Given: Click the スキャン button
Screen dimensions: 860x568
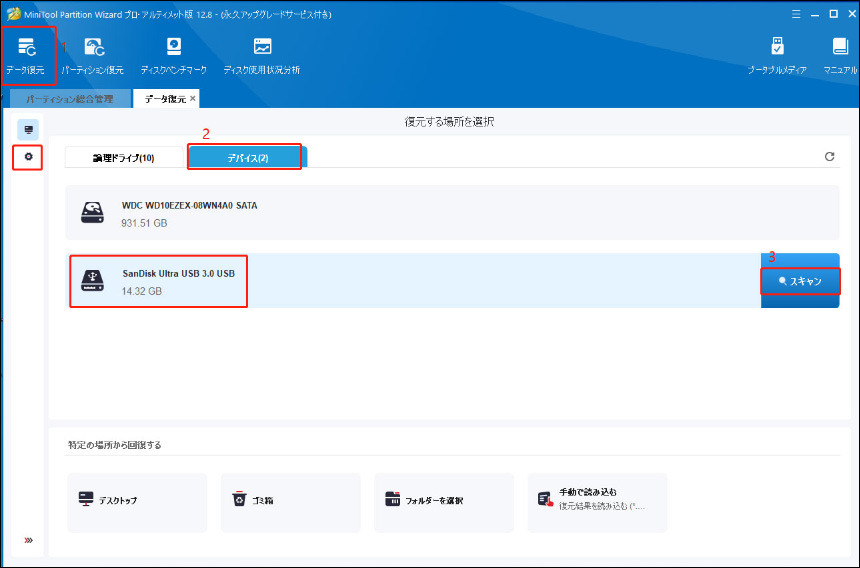Looking at the screenshot, I should (x=799, y=282).
